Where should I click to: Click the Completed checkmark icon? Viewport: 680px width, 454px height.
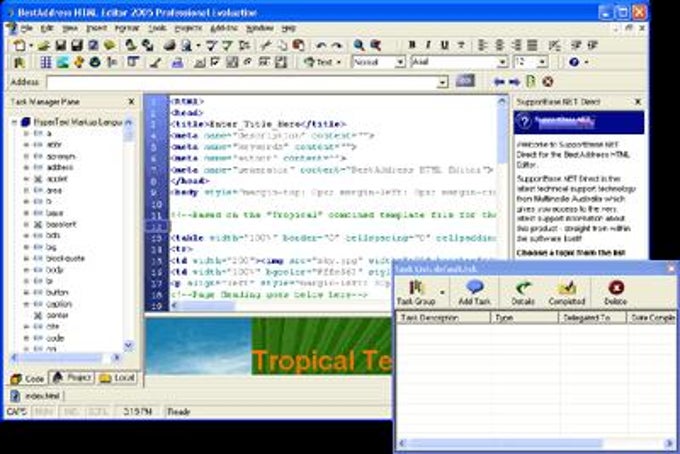pos(567,288)
